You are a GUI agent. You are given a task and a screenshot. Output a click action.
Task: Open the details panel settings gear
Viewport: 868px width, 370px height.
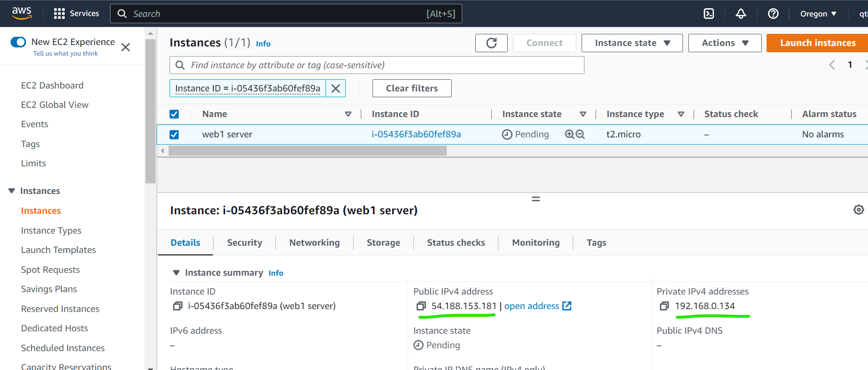(x=858, y=210)
